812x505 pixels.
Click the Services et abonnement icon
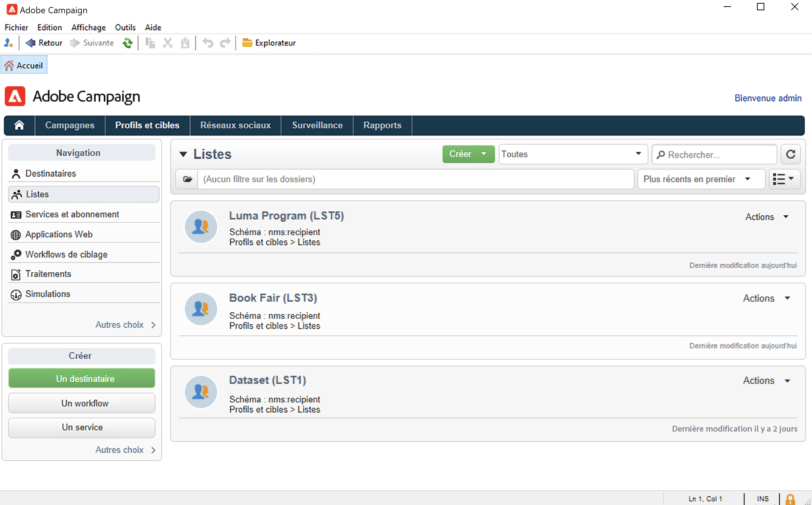click(x=15, y=214)
